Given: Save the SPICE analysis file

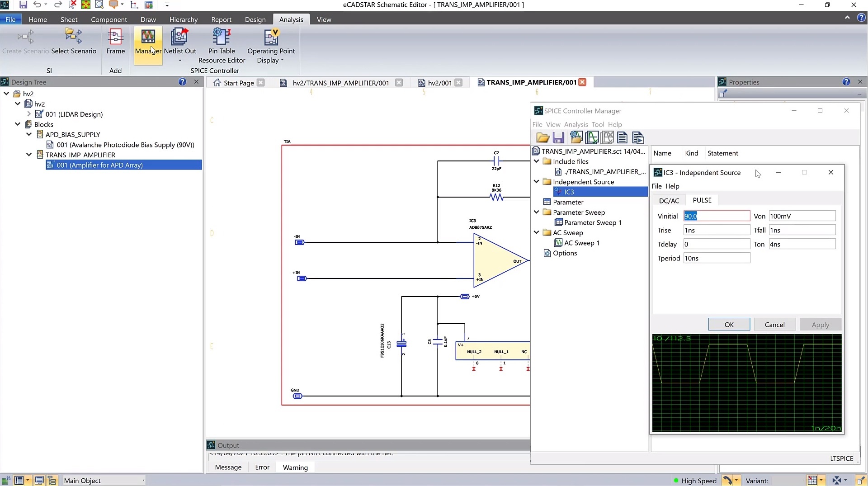Looking at the screenshot, I should 558,137.
